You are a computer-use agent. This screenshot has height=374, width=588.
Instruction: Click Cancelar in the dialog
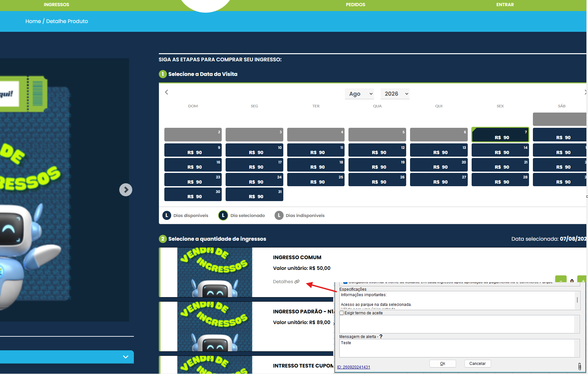coord(477,364)
